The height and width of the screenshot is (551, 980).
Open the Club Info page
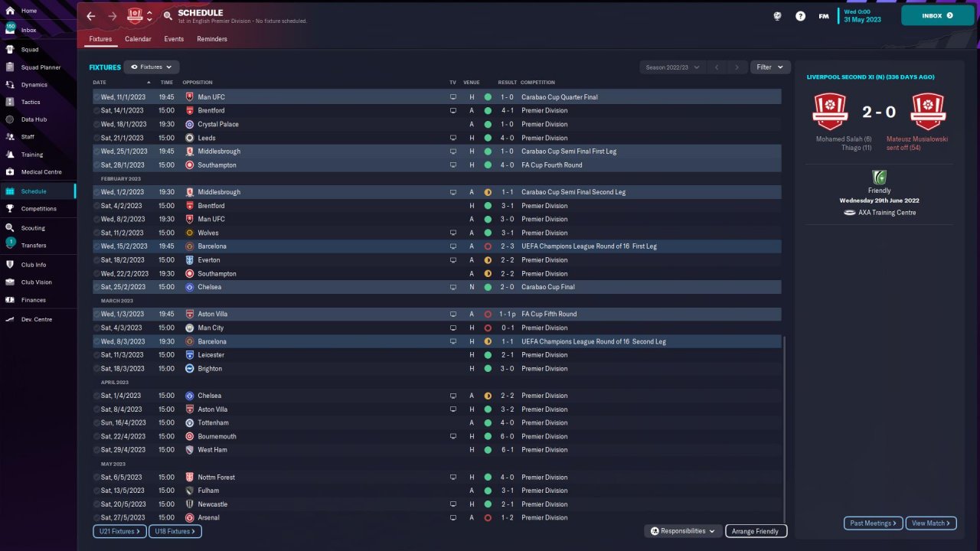coord(34,265)
